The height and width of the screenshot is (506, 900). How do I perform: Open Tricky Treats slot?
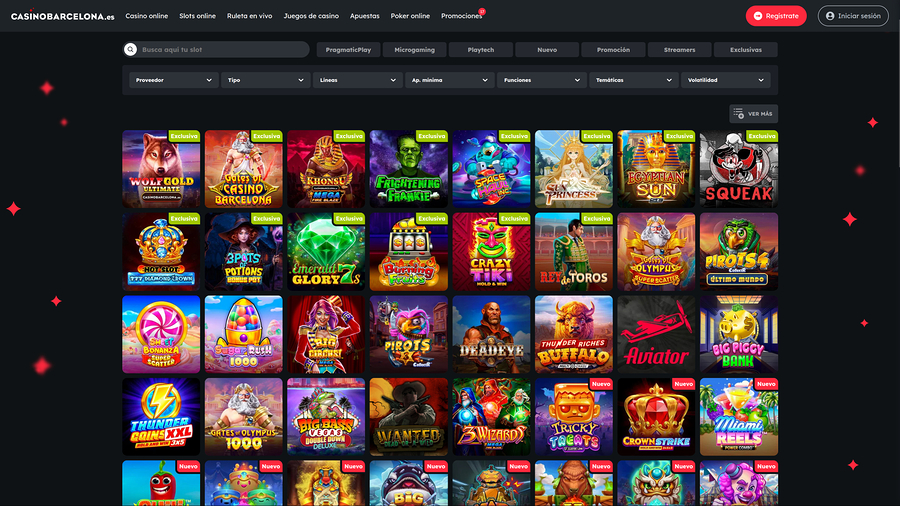coord(574,417)
